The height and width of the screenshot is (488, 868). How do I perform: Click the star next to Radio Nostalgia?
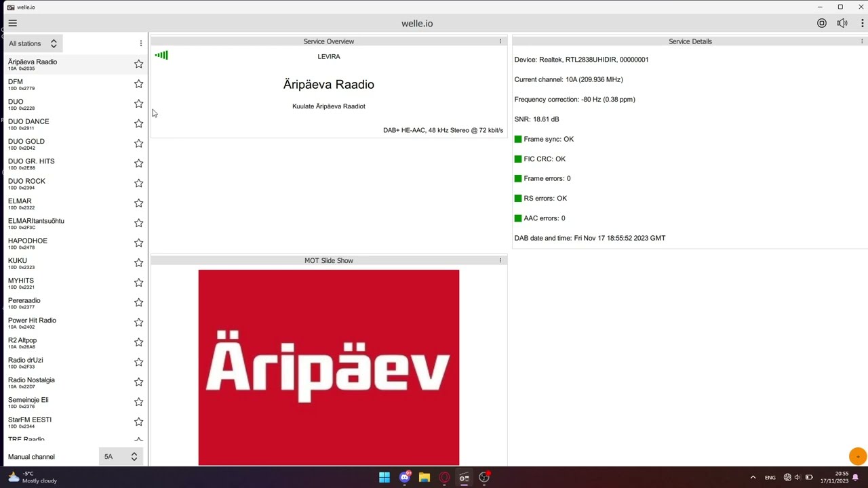[138, 382]
